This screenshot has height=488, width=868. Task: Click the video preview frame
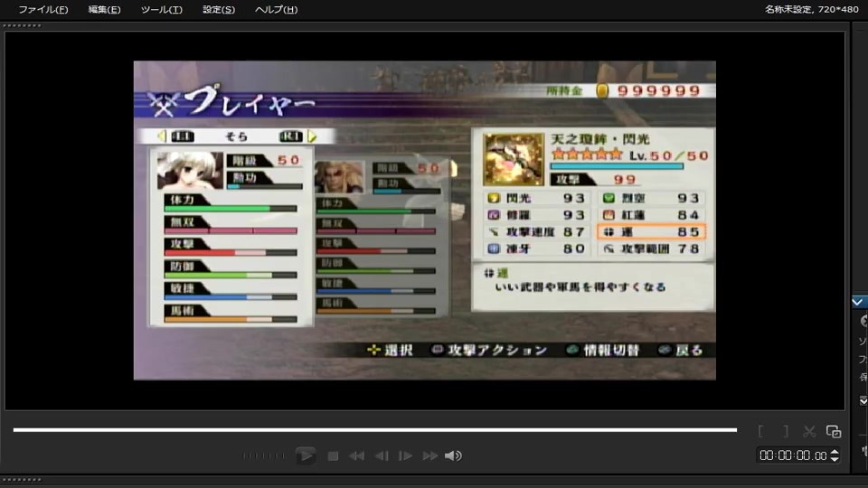coord(425,221)
